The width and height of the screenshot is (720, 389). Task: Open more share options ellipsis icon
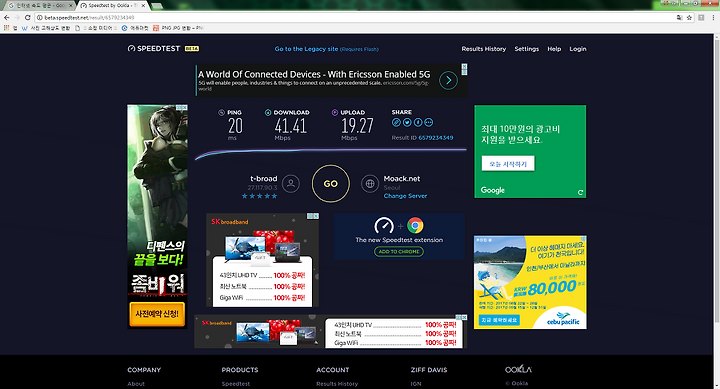pos(428,122)
